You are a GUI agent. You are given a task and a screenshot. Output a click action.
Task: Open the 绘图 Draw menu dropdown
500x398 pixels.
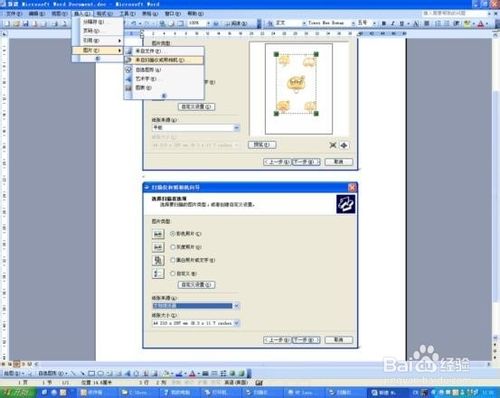click(x=14, y=373)
